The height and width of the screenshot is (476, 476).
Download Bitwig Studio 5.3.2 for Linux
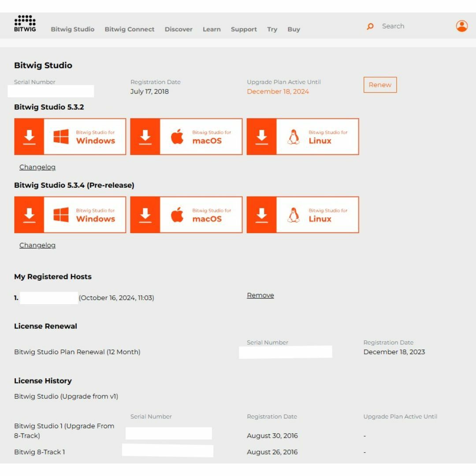point(303,137)
